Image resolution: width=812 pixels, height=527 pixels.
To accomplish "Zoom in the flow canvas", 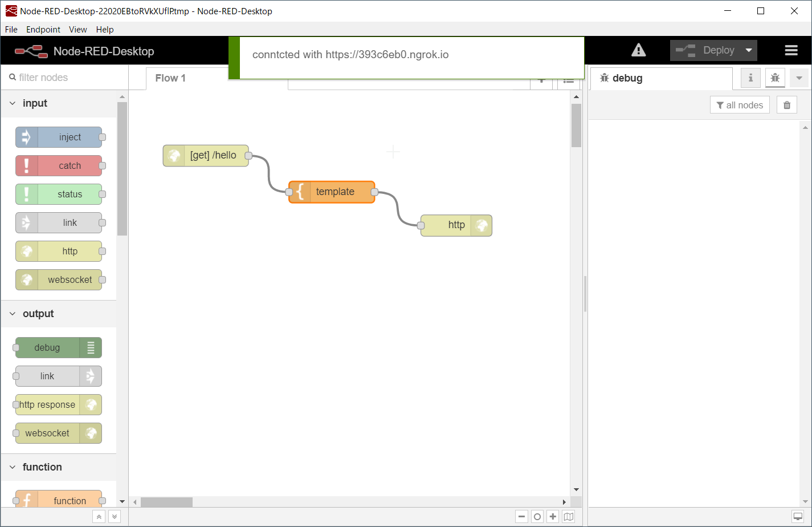I will pos(553,517).
